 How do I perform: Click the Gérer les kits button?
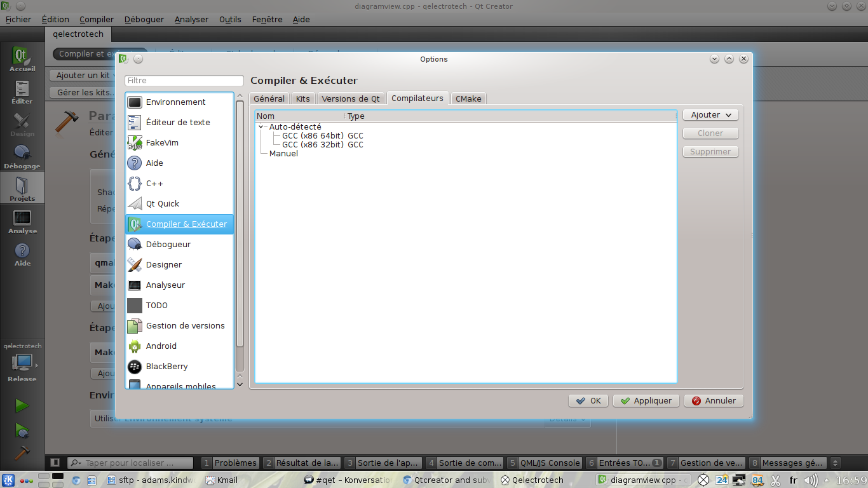pyautogui.click(x=83, y=93)
